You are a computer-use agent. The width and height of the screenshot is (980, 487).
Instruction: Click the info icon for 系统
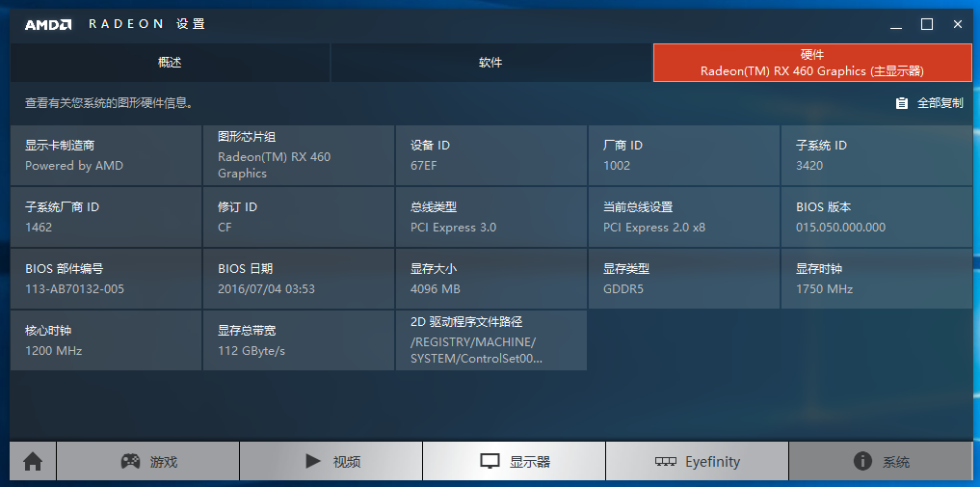click(x=862, y=461)
